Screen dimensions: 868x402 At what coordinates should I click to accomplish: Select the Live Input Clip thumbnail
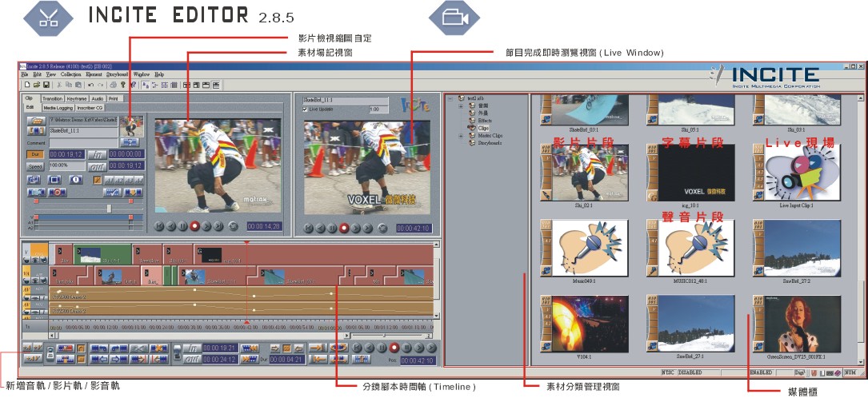point(797,173)
